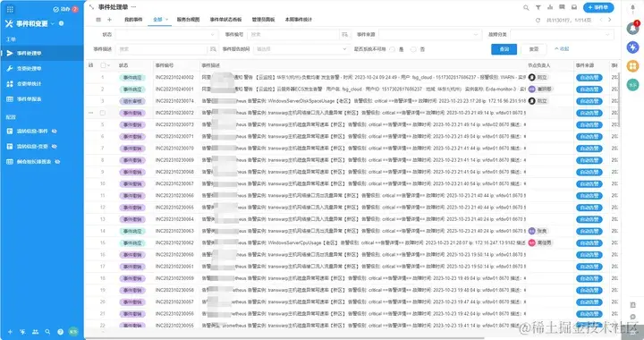The image size is (644, 340).
Task: Open the 事件报告时间 date picker dropdown
Action: click(x=301, y=49)
